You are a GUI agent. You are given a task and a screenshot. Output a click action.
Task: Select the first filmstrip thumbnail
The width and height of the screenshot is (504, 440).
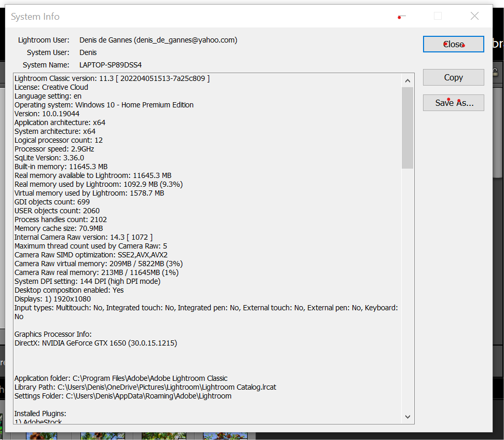(x=42, y=436)
